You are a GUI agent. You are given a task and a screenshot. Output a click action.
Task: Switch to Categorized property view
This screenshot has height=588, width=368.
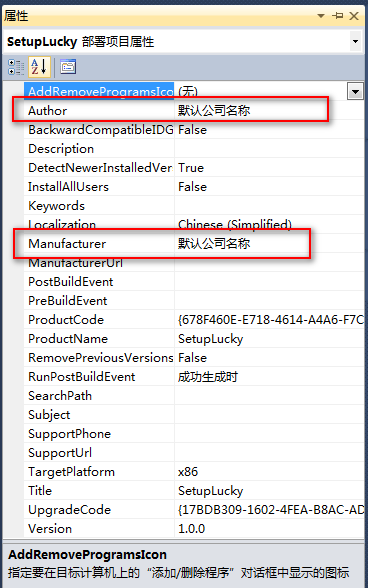pos(16,67)
